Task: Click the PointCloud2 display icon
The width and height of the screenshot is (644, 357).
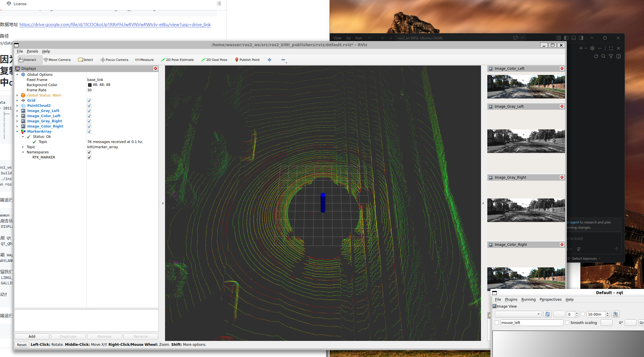Action: point(23,106)
